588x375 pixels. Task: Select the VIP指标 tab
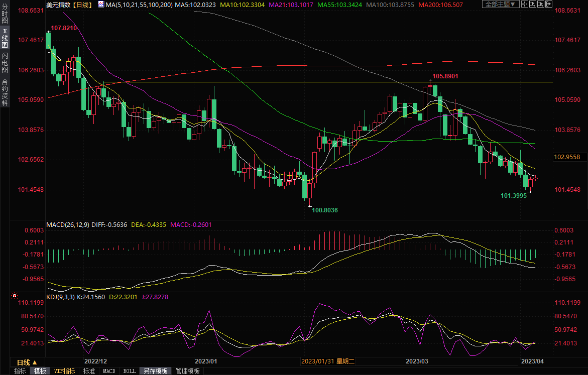(x=65, y=371)
